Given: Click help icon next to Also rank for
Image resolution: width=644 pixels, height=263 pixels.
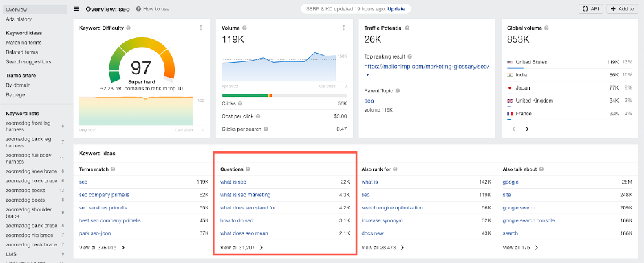Looking at the screenshot, I should 395,169.
